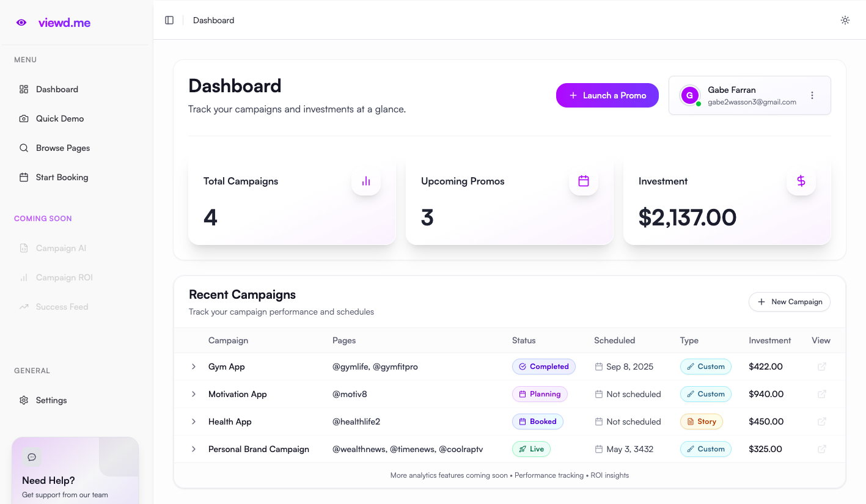Open Settings in the General section

[51, 400]
